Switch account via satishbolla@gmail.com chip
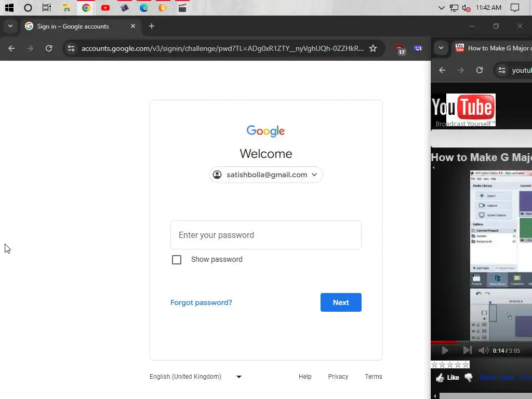532x399 pixels. click(265, 175)
